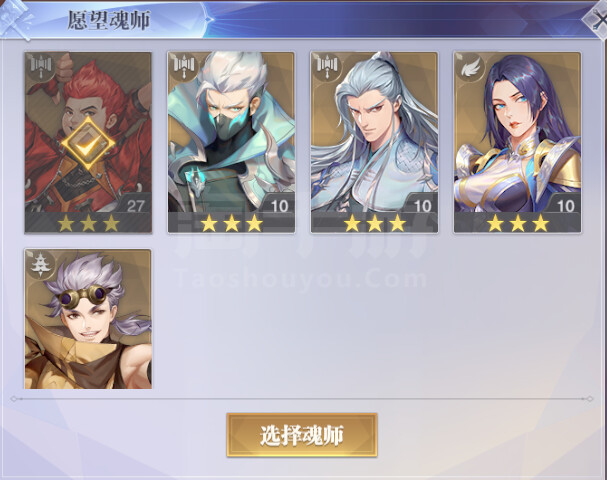
Task: Click the 愿望魂师 title header
Action: (x=109, y=20)
